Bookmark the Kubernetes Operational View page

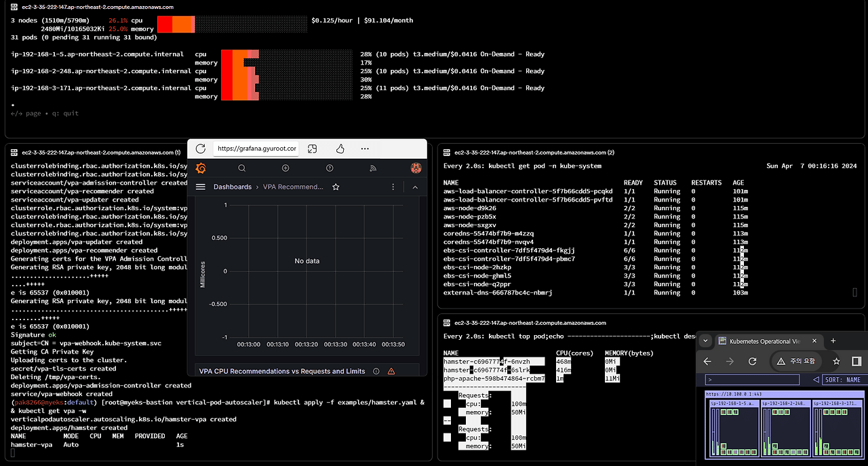pyautogui.click(x=837, y=362)
